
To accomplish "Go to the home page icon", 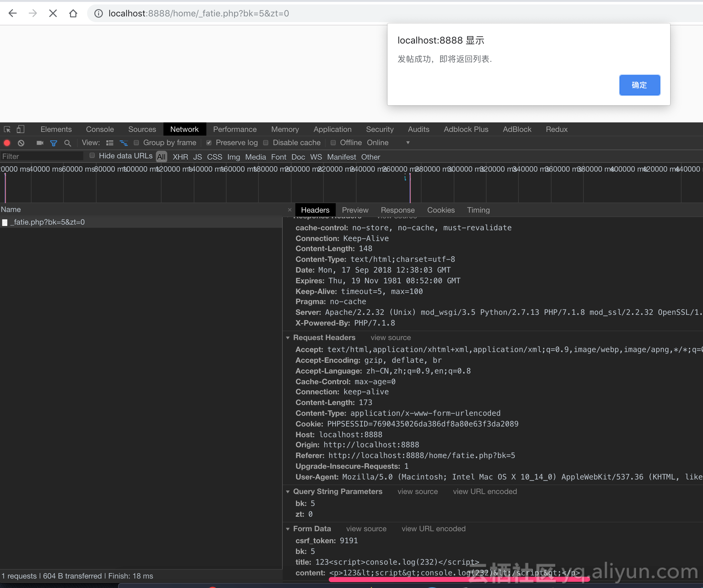I will point(73,13).
